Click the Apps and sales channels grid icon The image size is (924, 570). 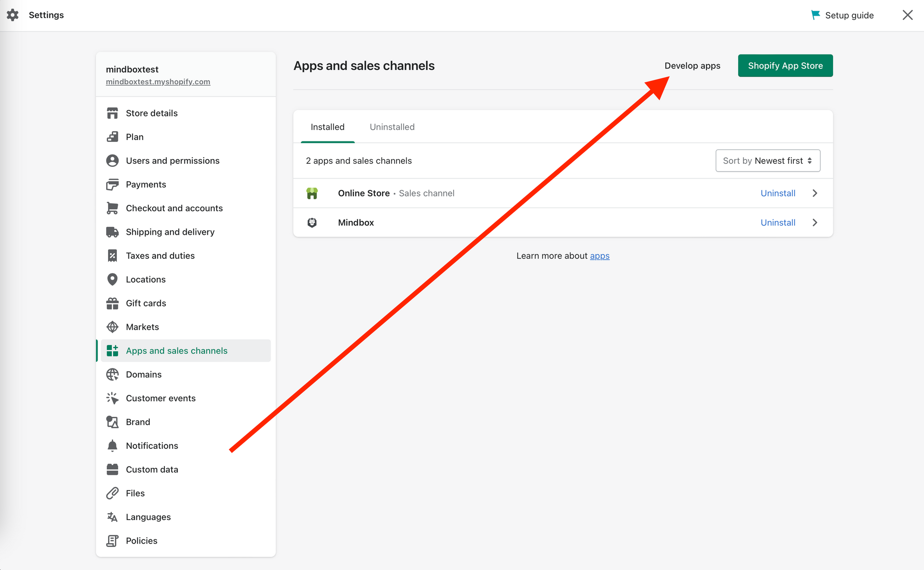112,351
